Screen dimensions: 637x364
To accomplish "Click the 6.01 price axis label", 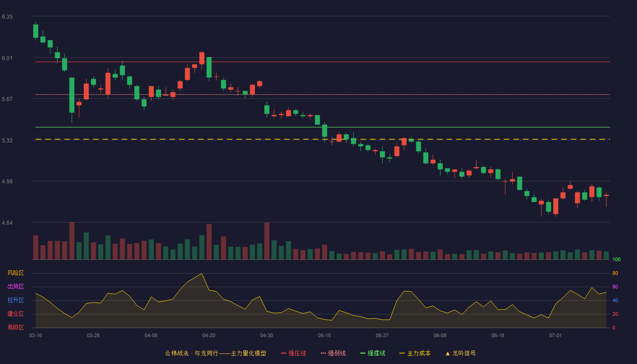I will point(7,58).
